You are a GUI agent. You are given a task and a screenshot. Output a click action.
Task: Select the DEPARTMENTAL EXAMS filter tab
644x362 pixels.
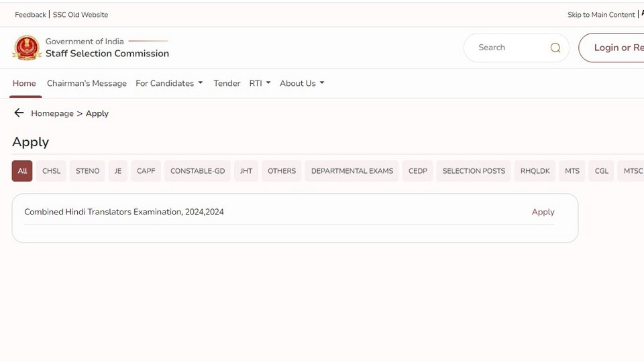tap(352, 171)
